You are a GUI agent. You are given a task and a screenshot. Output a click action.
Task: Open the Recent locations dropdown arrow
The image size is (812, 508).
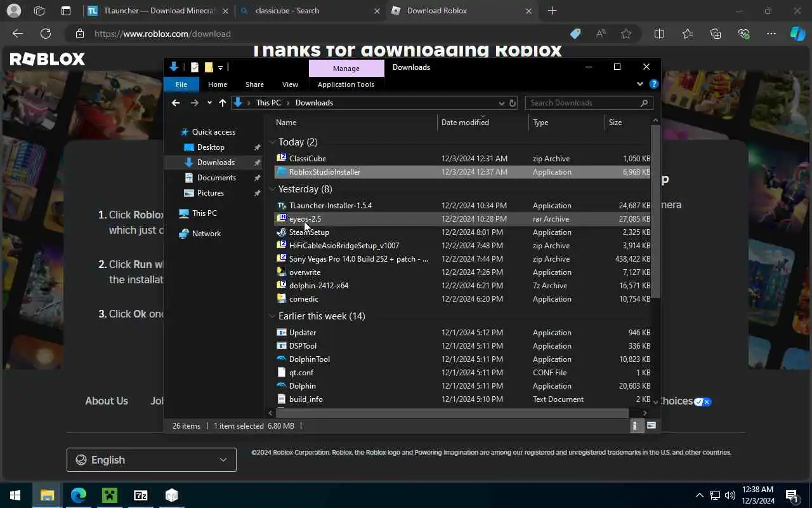pos(209,103)
